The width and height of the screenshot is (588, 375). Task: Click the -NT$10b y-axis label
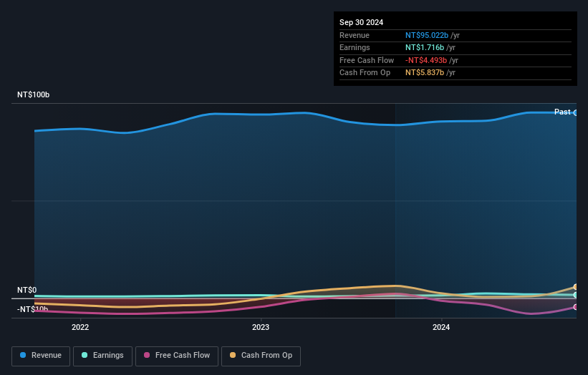click(33, 309)
